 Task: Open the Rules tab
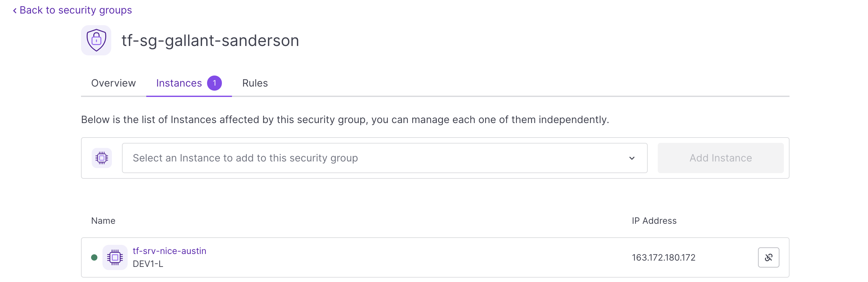tap(255, 83)
